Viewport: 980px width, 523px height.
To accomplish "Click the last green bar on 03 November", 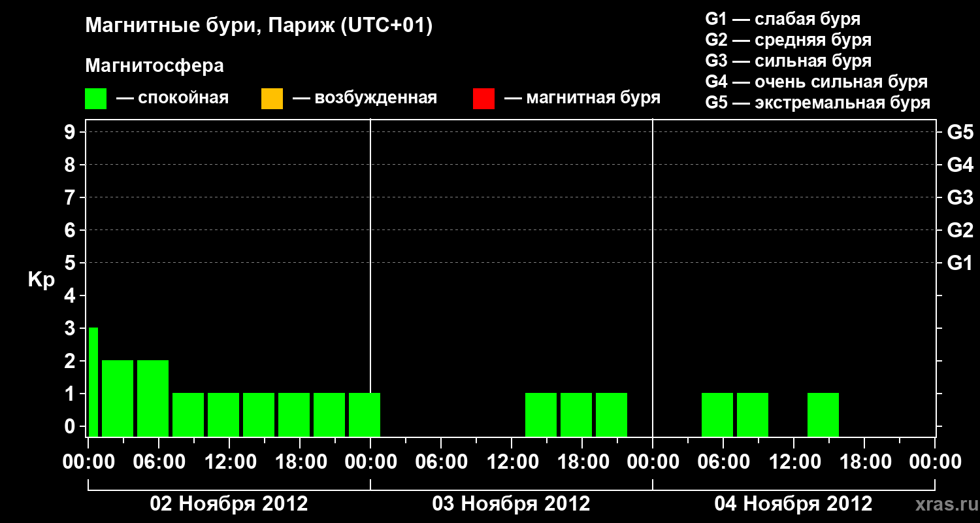I will 612,414.
